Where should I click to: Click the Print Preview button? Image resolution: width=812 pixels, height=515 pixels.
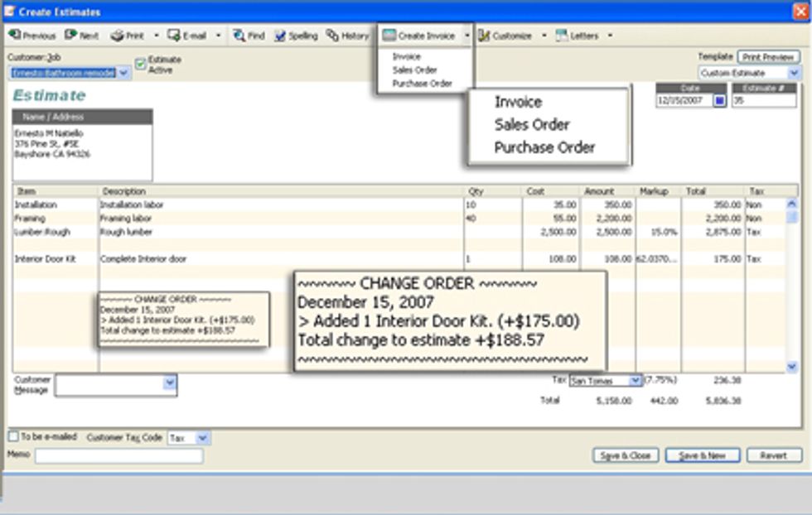[769, 57]
